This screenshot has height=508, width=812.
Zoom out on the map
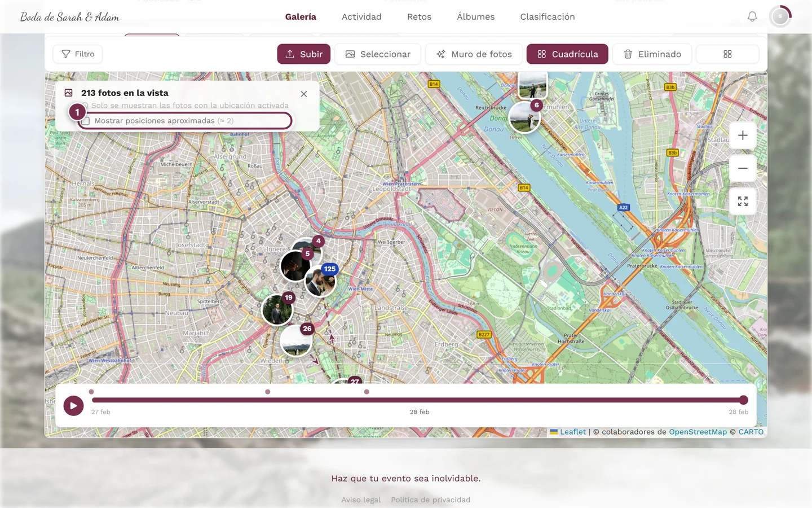[743, 168]
